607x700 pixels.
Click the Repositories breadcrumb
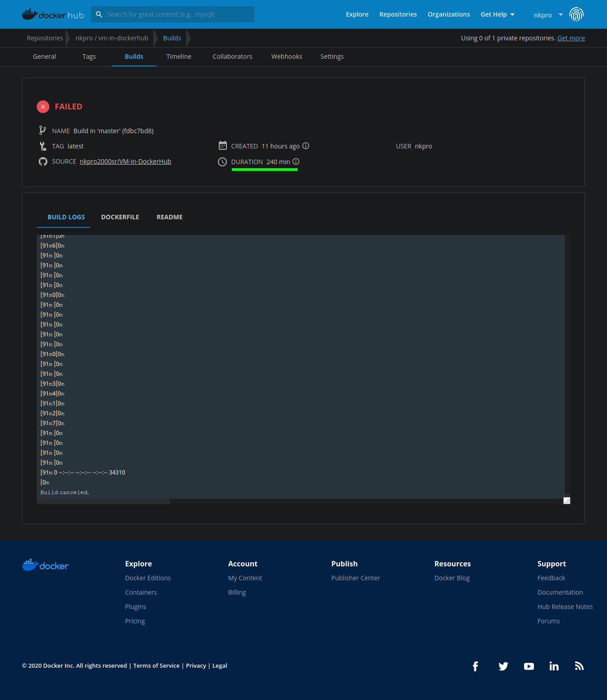click(x=45, y=38)
